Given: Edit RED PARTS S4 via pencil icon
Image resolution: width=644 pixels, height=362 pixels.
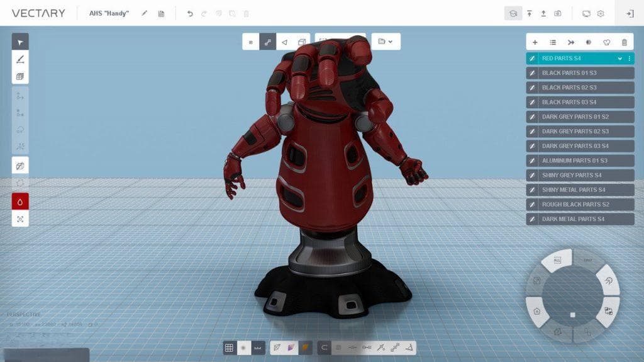Looking at the screenshot, I should (x=532, y=59).
